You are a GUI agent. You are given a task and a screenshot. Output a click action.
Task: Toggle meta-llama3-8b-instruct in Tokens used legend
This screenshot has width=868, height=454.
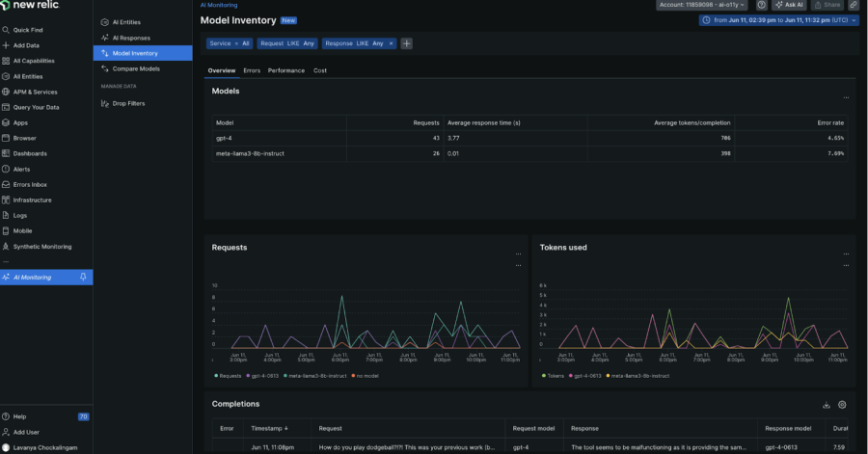pyautogui.click(x=641, y=375)
